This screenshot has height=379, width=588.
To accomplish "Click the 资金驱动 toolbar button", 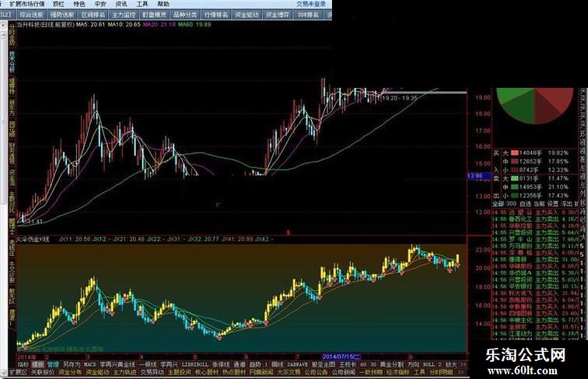I will [x=247, y=15].
